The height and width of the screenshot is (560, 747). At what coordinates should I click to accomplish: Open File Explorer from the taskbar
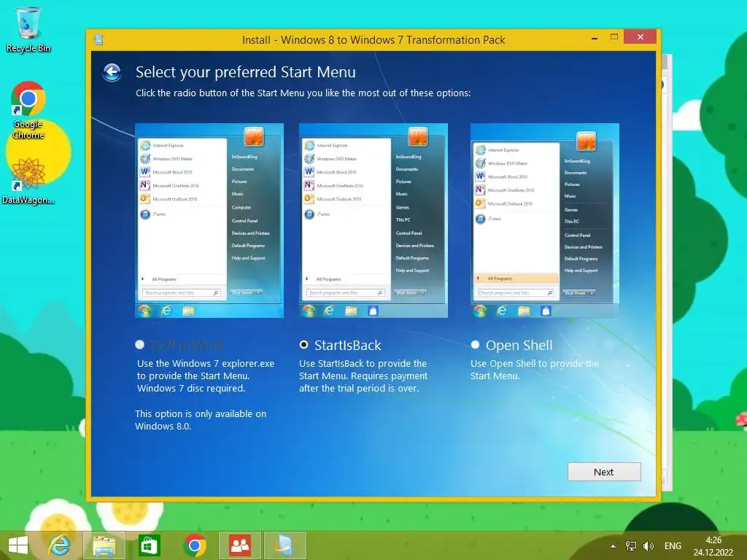[x=104, y=545]
